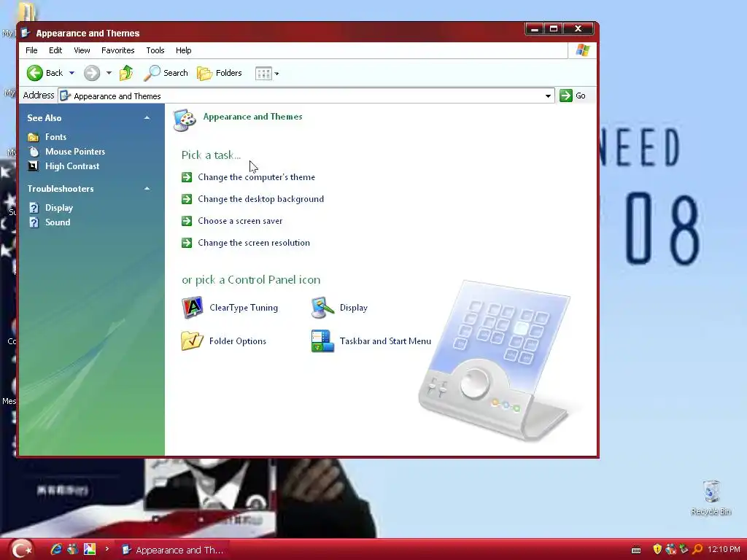
Task: Click the taskbar clock showing 12:10 PM
Action: point(724,550)
